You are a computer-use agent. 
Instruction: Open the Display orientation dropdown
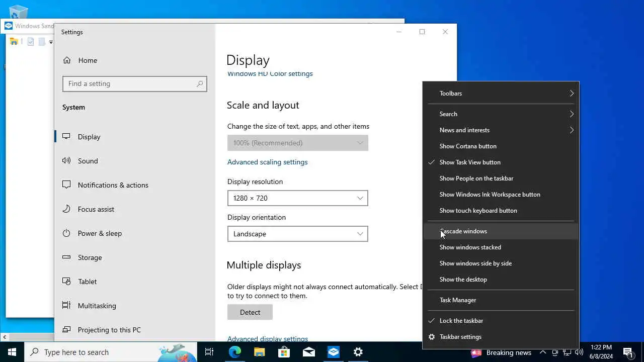coord(298,234)
